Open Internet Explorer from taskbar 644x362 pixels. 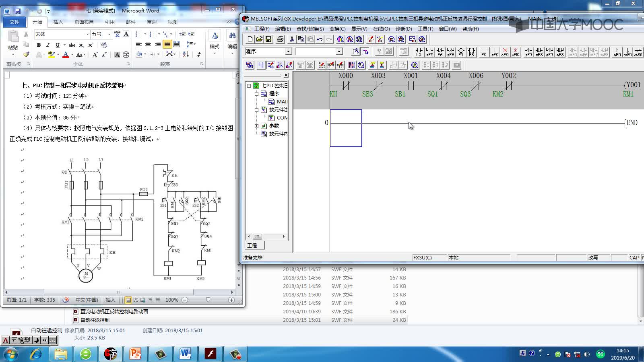36,354
